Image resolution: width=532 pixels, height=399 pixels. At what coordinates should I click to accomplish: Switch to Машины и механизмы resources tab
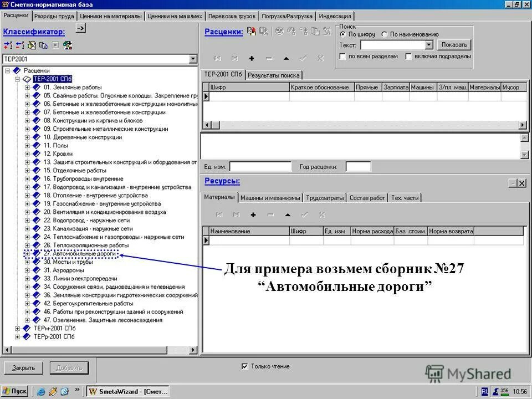click(x=270, y=198)
